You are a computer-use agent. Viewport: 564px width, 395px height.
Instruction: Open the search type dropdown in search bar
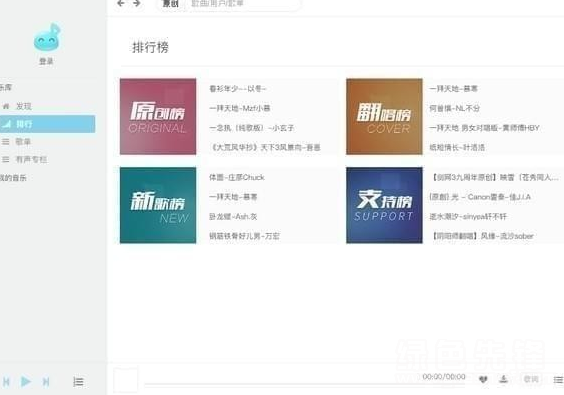[170, 4]
